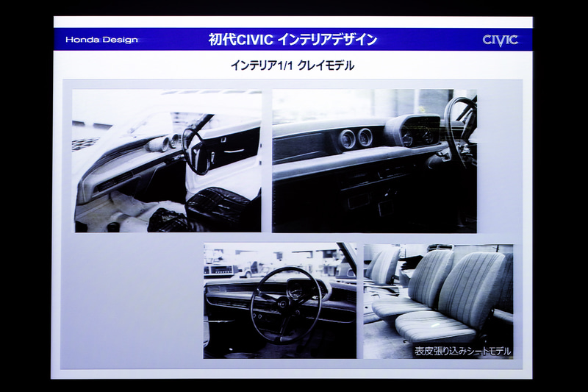Click the subtitle インテリア1/1 クレイモデル
Screen dimensions: 588x392
coord(293,65)
